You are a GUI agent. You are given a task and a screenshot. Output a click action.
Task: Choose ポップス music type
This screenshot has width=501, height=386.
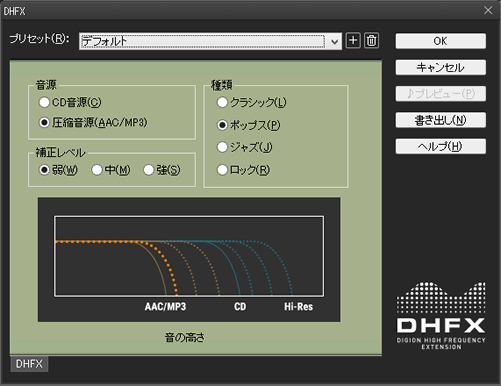(x=249, y=125)
